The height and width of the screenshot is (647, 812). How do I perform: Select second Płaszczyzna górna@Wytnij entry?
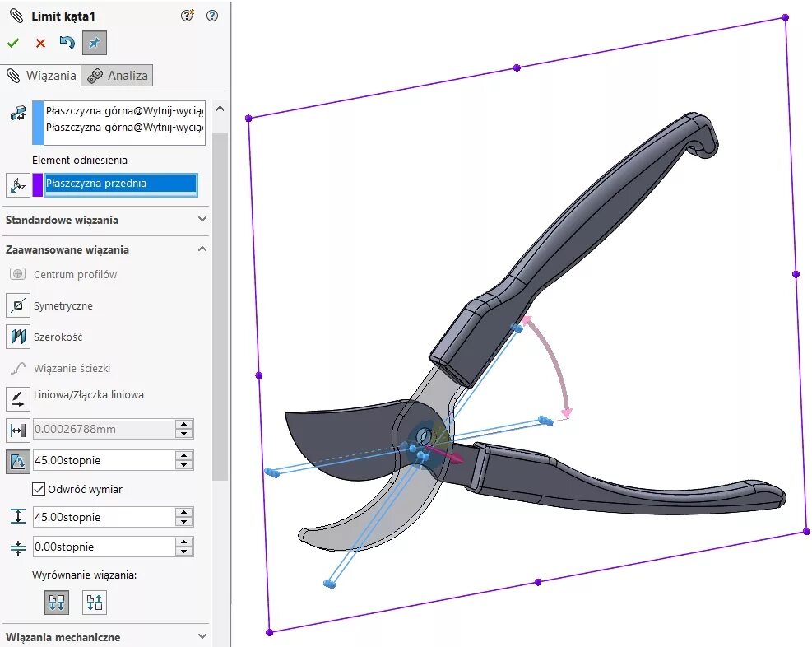[124, 128]
